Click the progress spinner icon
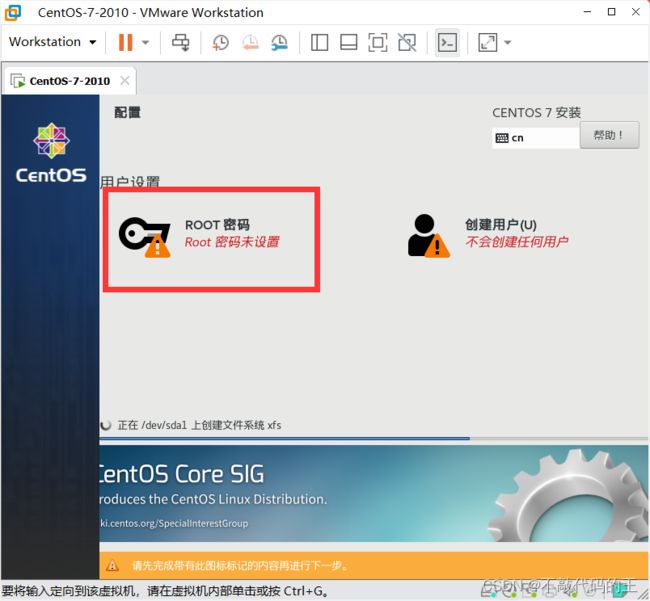The height and width of the screenshot is (601, 650). [x=106, y=425]
